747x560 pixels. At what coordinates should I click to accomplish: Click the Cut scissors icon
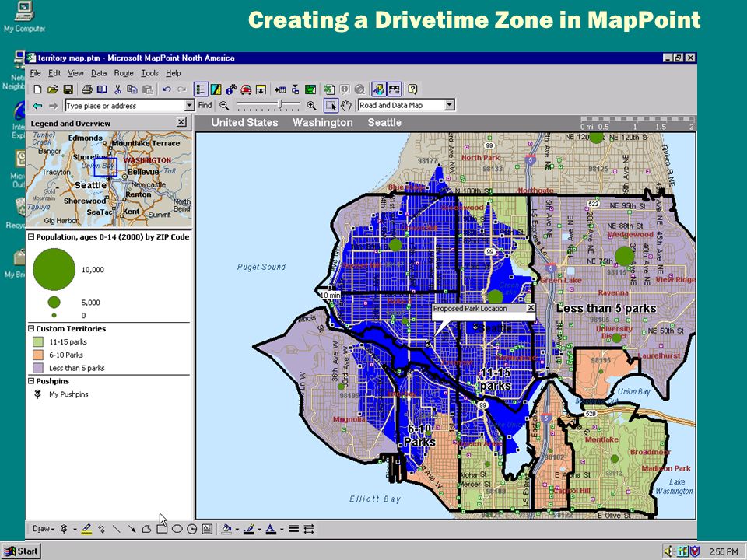click(117, 89)
